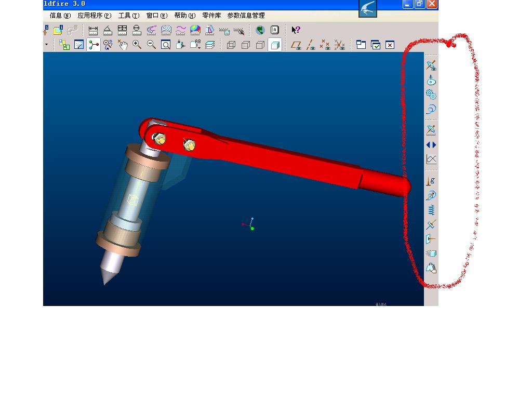This screenshot has height=399, width=532.
Task: Define mass properties weight icon
Action: 431,269
